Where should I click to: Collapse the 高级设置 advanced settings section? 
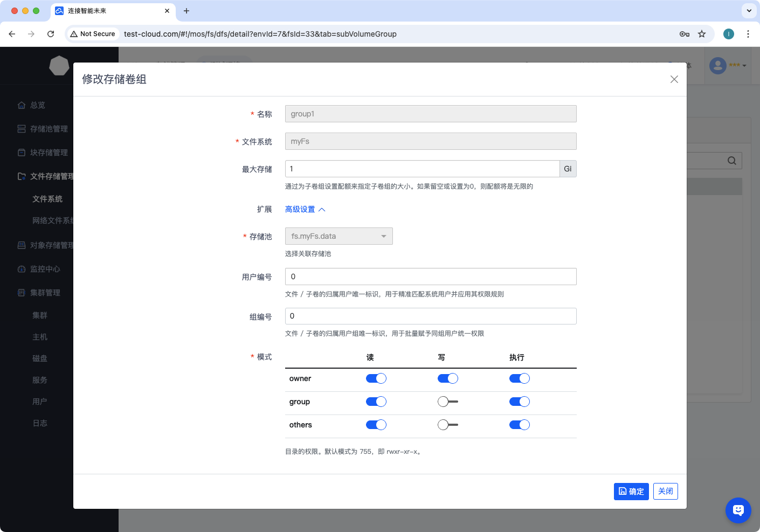pos(305,209)
